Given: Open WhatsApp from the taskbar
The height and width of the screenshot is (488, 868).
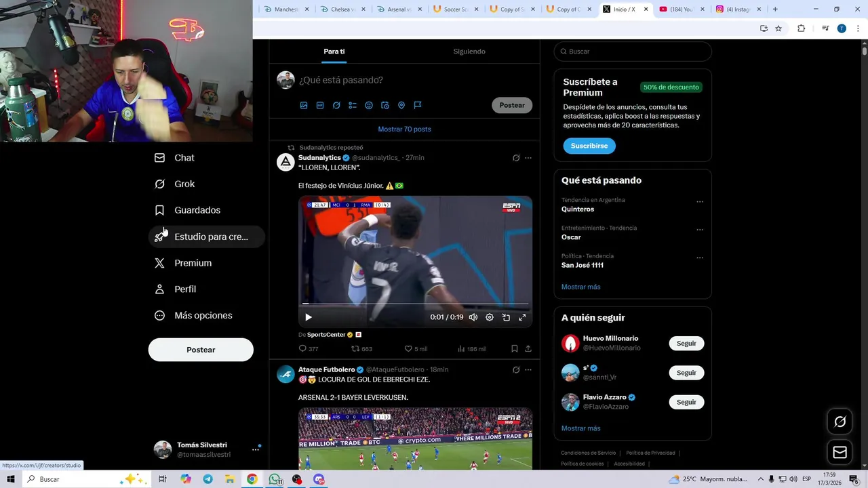Looking at the screenshot, I should click(275, 479).
